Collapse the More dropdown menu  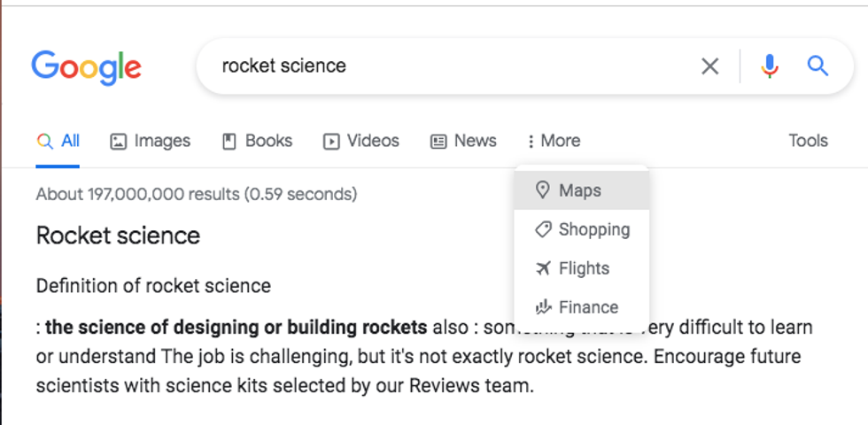(554, 141)
